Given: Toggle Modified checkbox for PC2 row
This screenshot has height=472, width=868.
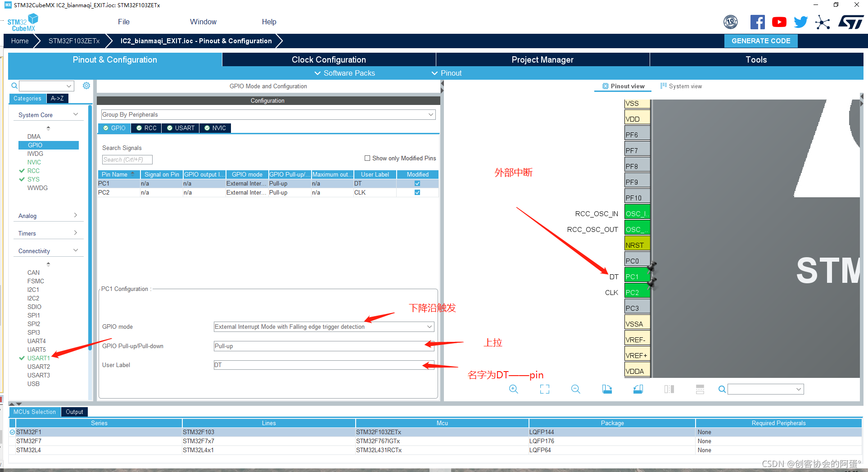Looking at the screenshot, I should (417, 192).
